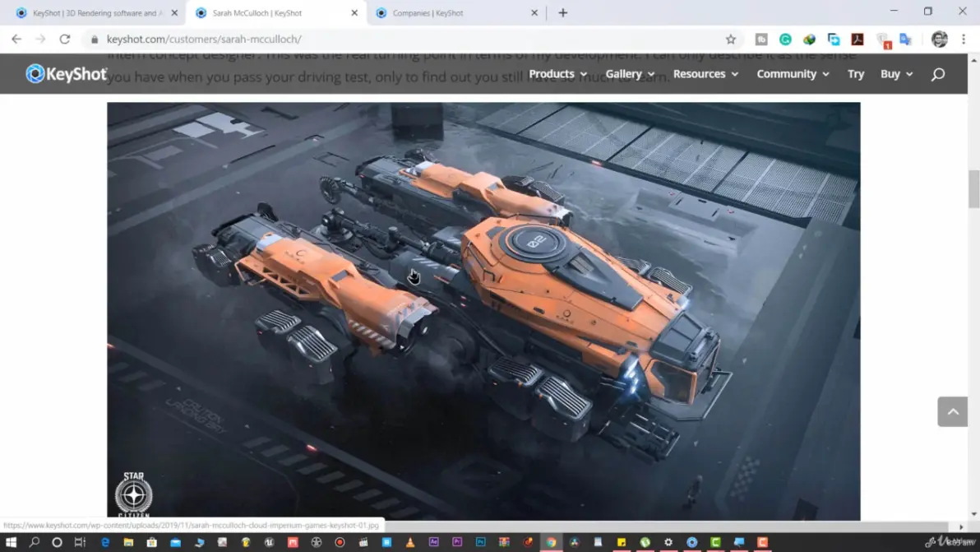Go back with the browser back arrow
The image size is (980, 552).
click(x=16, y=39)
